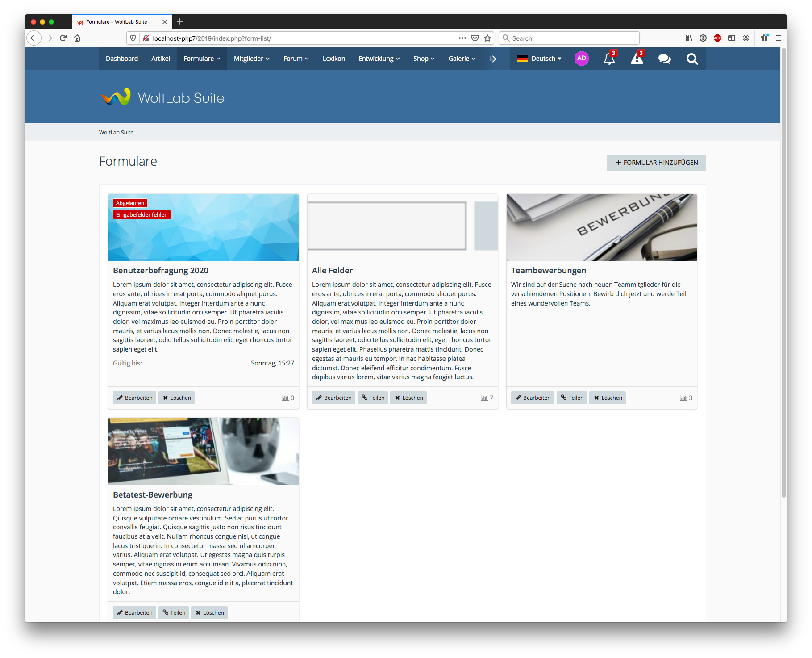Image resolution: width=812 pixels, height=658 pixels.
Task: Click the browser home icon
Action: pos(77,38)
